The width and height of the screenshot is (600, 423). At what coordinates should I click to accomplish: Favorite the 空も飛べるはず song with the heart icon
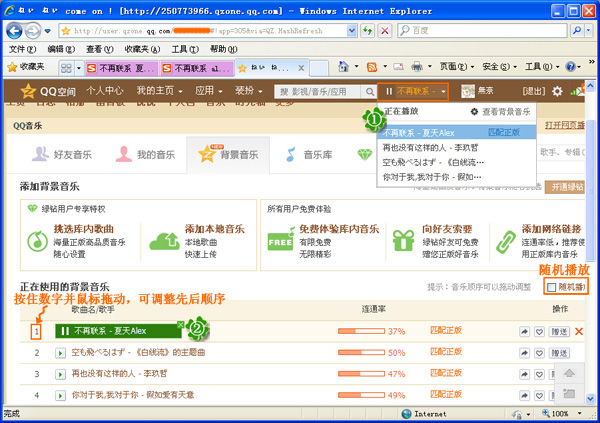coord(539,353)
